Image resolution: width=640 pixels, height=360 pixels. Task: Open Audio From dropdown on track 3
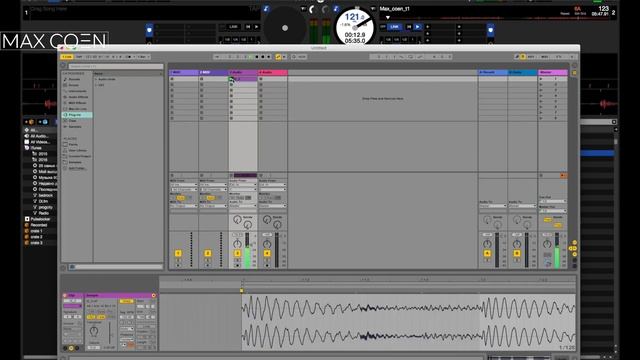[x=243, y=184]
